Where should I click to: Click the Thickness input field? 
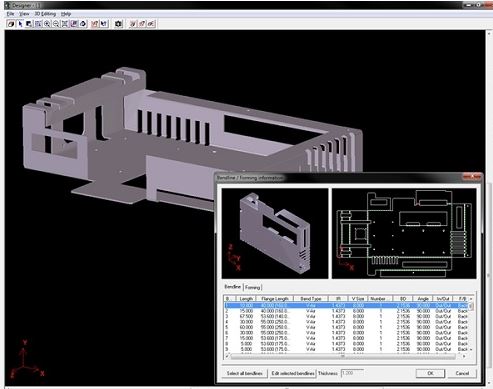[352, 373]
